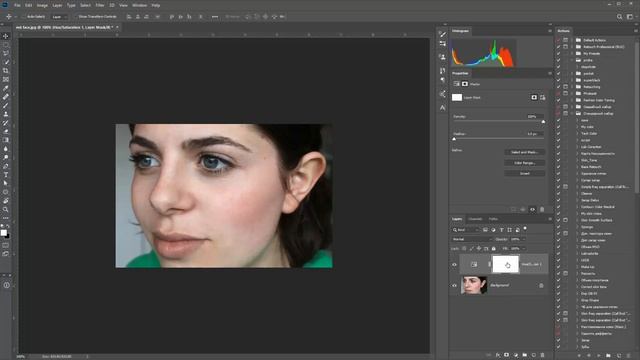
Task: Toggle the Show Transform Controls checkbox
Action: [75, 17]
